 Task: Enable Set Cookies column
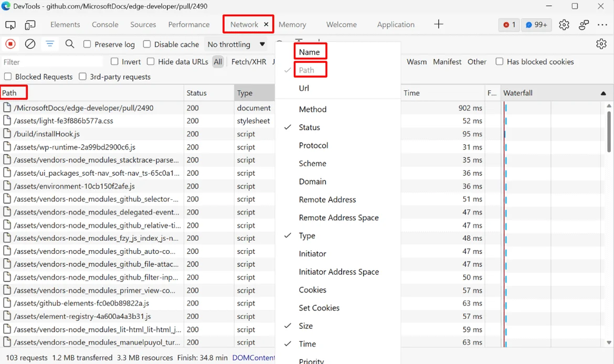[319, 308]
